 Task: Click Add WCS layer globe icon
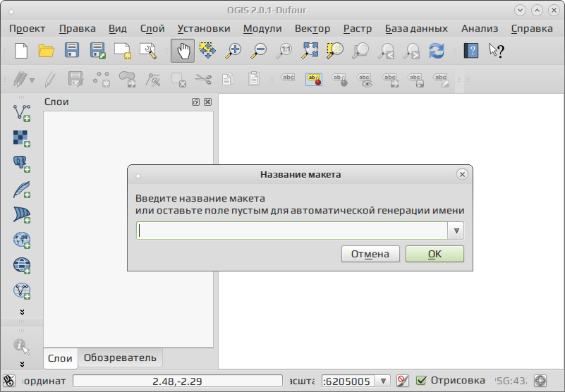22,266
